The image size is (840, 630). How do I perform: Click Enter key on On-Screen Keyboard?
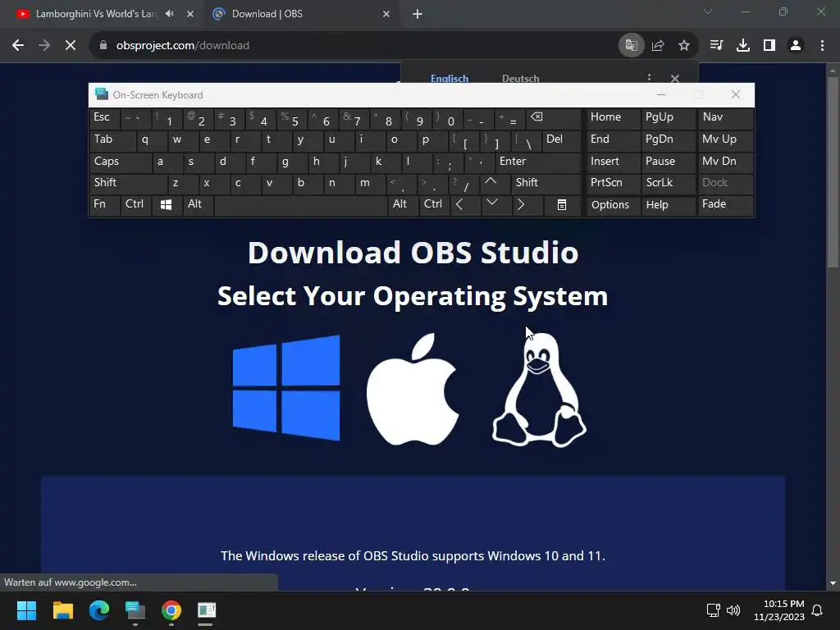(x=538, y=162)
